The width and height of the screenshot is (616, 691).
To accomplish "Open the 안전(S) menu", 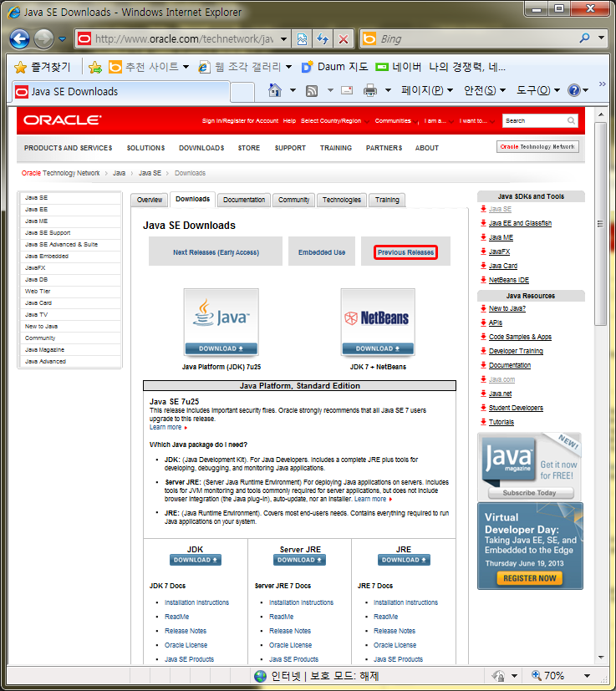I will (484, 90).
